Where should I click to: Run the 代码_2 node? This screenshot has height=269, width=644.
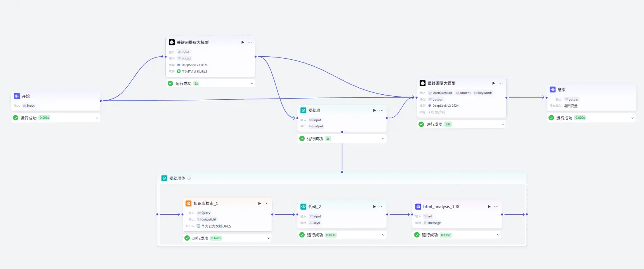coord(374,207)
